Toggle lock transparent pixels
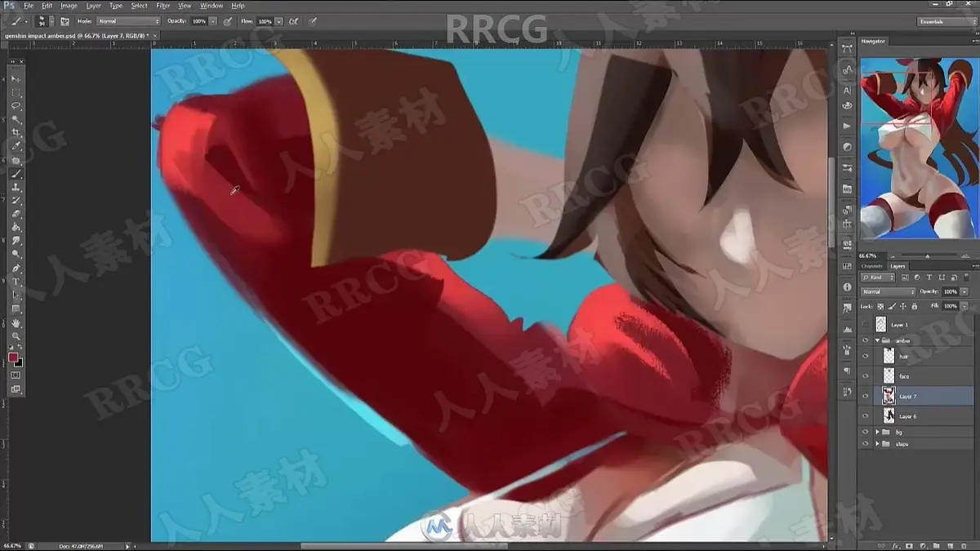Image resolution: width=980 pixels, height=551 pixels. (880, 306)
